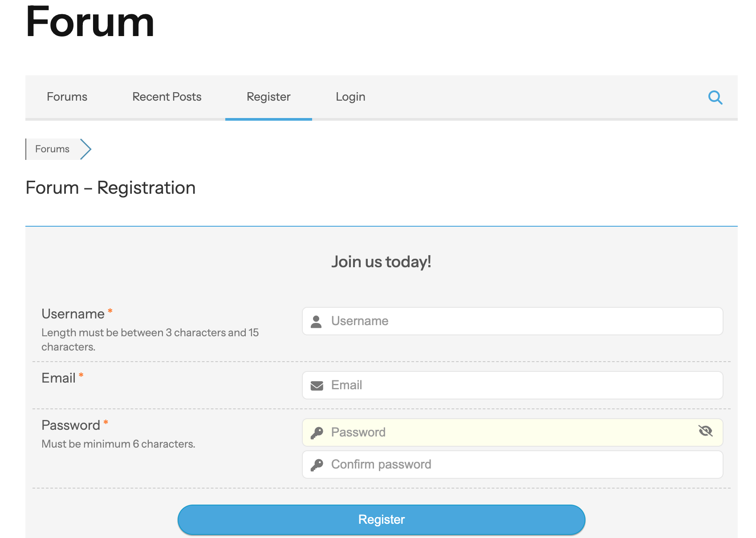
Task: Click the key icon in Confirm password field
Action: point(317,465)
